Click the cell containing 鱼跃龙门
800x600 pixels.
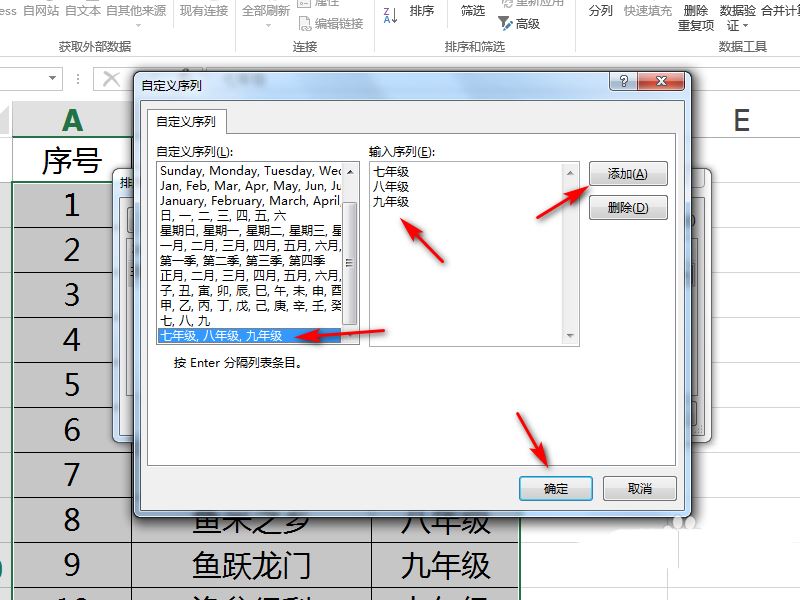pos(251,565)
